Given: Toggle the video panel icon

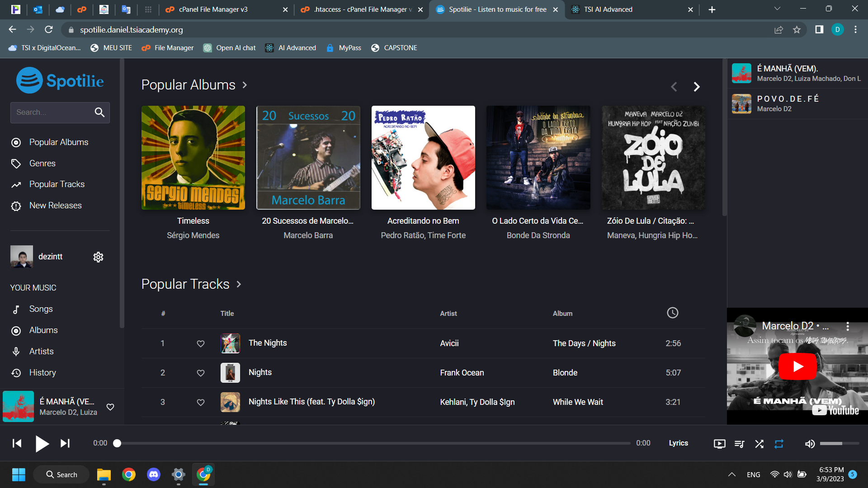Looking at the screenshot, I should pyautogui.click(x=719, y=444).
